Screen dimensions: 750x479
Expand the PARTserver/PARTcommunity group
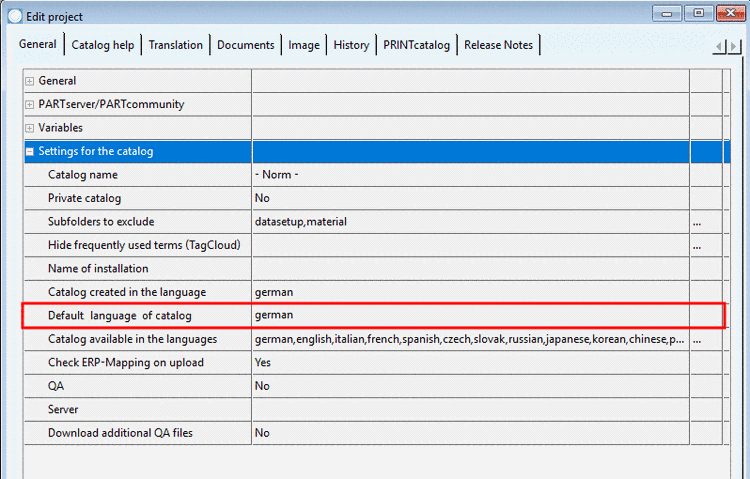coord(30,104)
